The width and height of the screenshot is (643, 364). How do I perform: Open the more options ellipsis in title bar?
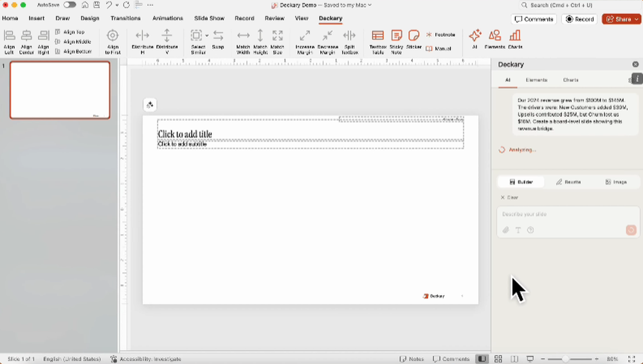150,5
